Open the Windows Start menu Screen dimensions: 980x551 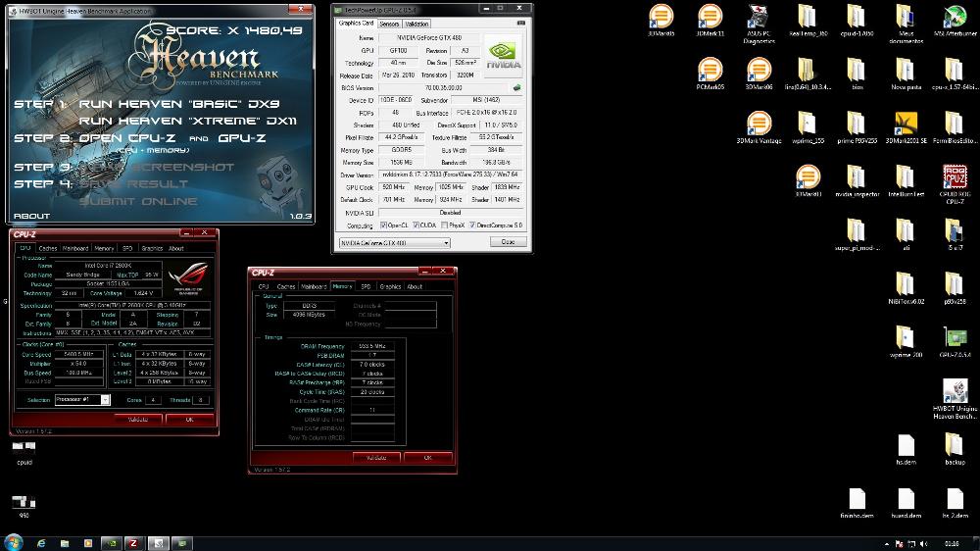(x=13, y=542)
